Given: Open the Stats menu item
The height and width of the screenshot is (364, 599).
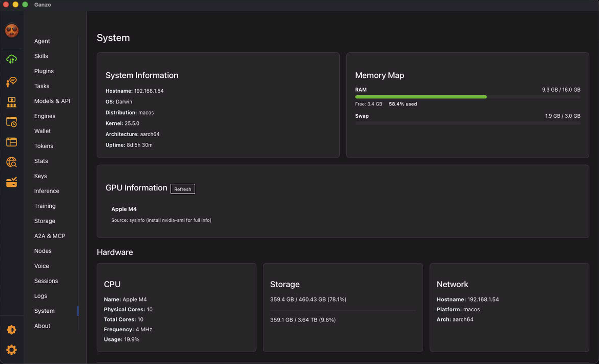Looking at the screenshot, I should click(41, 161).
